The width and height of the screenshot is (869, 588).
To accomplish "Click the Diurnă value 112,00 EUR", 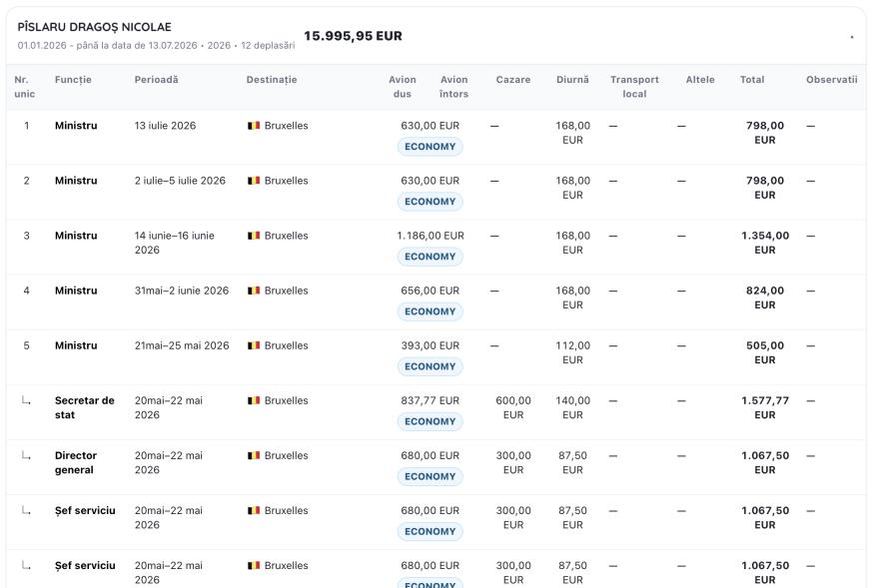I will [572, 352].
